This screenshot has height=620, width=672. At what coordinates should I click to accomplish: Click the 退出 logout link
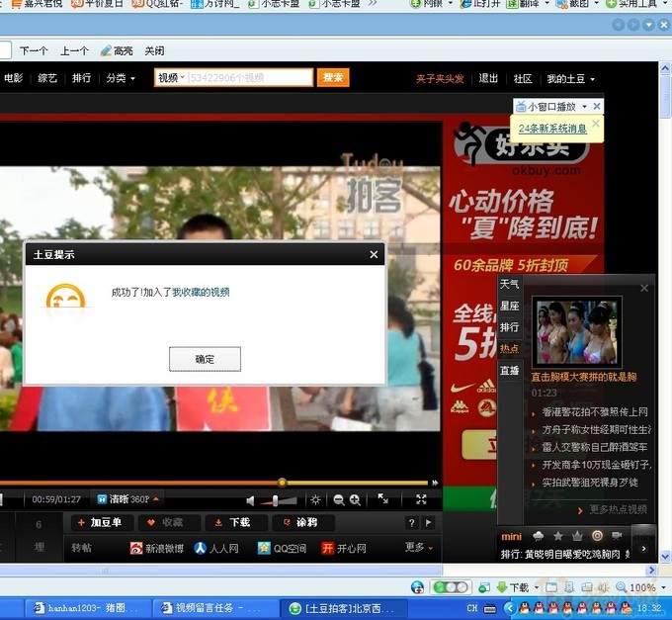488,78
